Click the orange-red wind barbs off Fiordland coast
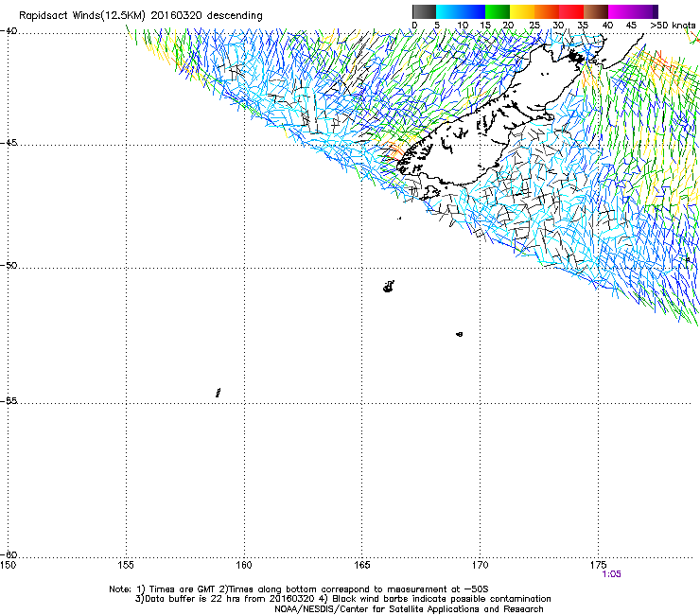The image size is (700, 615). tap(393, 150)
